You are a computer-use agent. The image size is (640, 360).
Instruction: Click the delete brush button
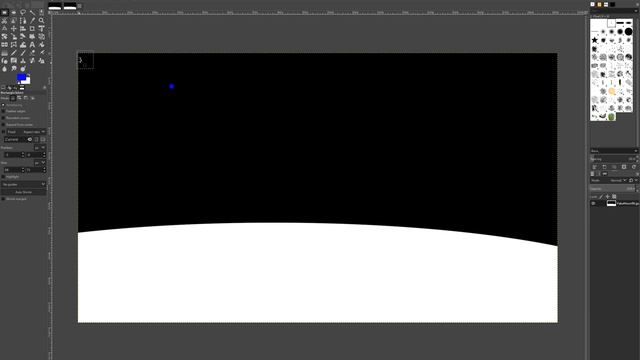coord(624,167)
